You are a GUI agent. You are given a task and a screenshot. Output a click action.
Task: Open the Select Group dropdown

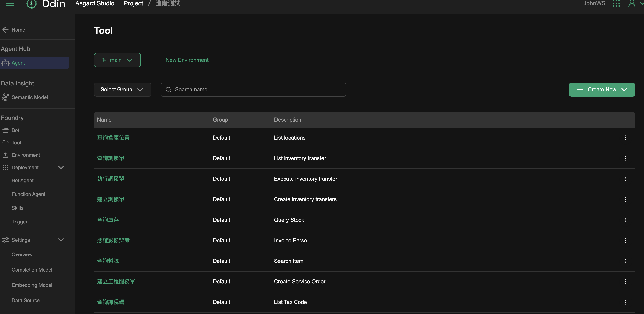point(122,89)
